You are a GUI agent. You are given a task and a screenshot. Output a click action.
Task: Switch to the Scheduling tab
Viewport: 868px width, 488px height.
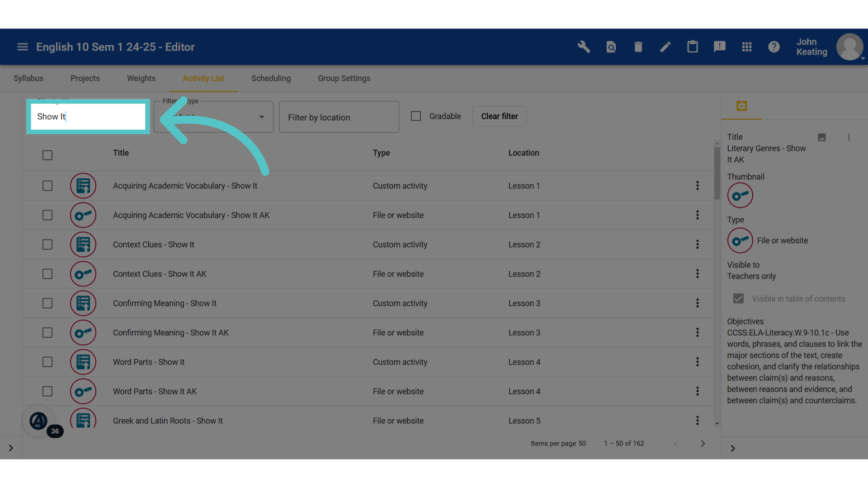pos(271,78)
